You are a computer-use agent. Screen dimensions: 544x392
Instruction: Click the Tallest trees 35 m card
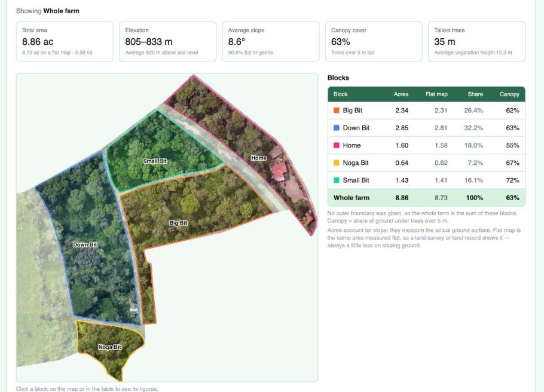coord(476,42)
